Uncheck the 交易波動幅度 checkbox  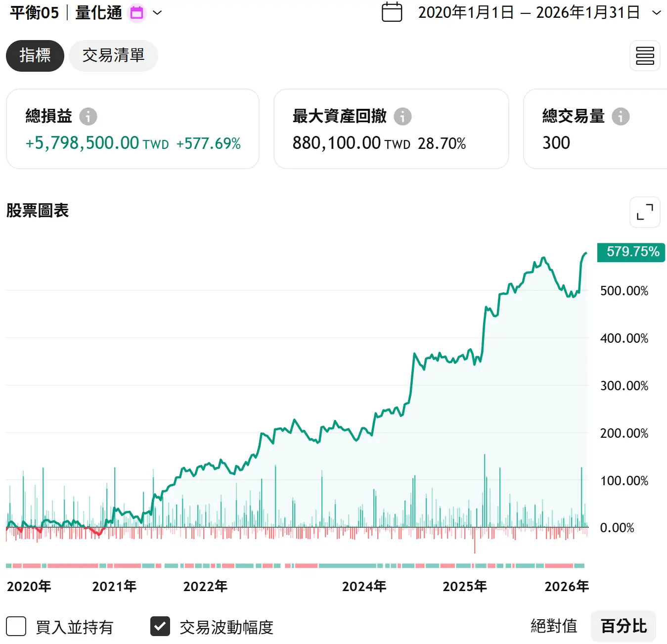coord(160,626)
